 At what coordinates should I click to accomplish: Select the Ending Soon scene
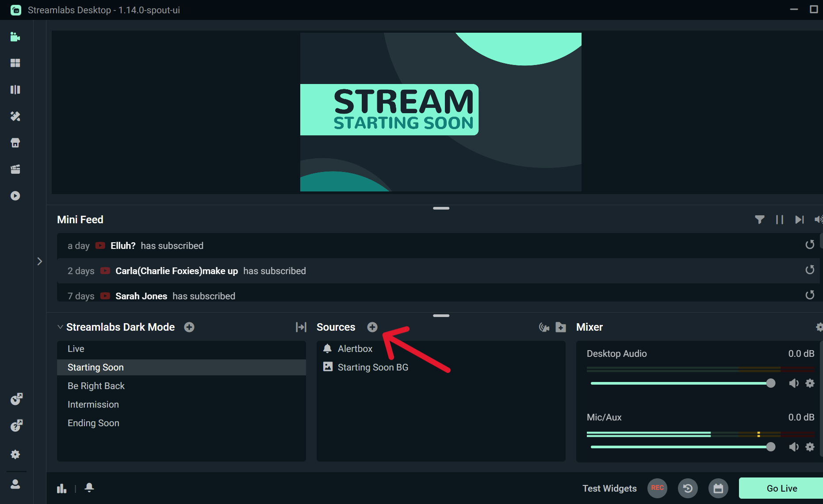(x=181, y=423)
